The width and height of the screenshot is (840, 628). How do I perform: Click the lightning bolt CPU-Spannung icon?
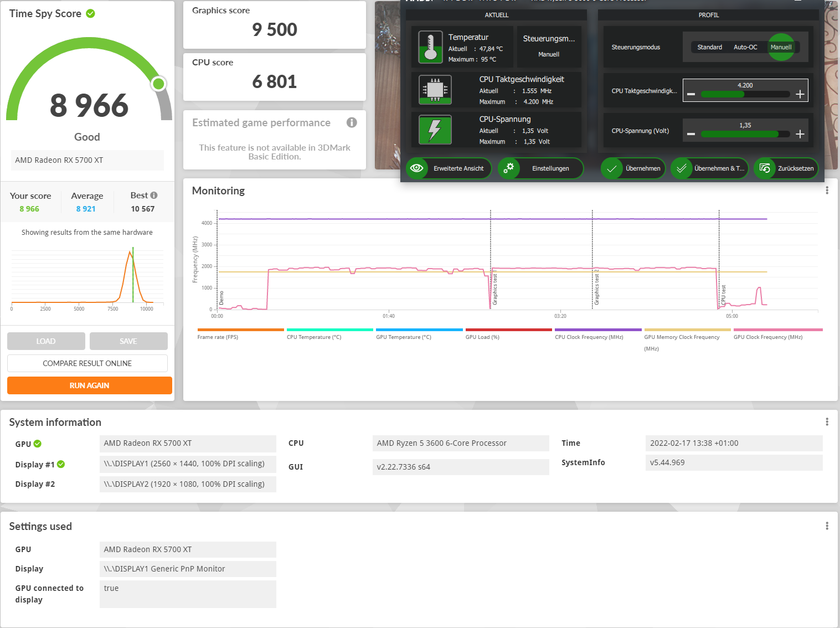coord(435,130)
